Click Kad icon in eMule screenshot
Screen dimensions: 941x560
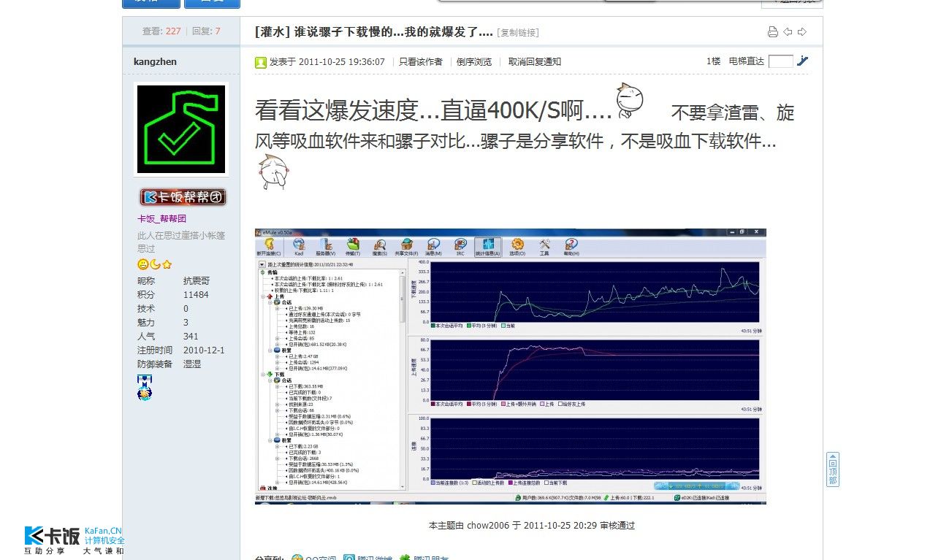tap(299, 247)
